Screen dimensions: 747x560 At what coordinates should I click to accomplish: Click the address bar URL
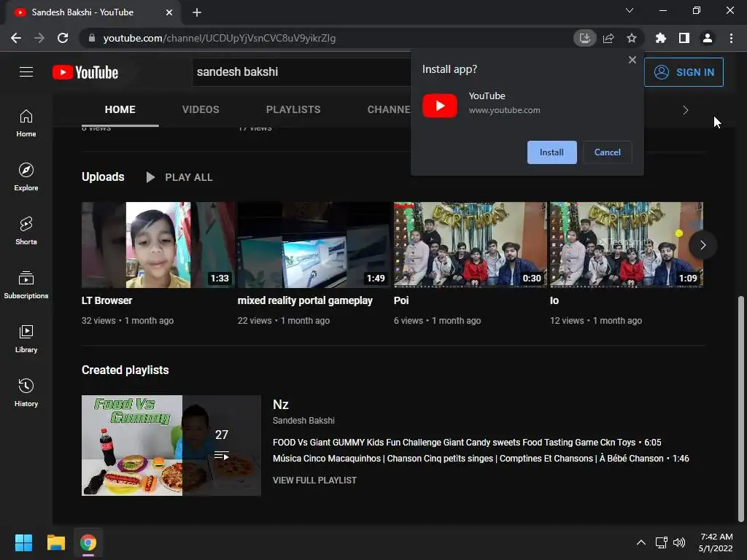click(220, 38)
